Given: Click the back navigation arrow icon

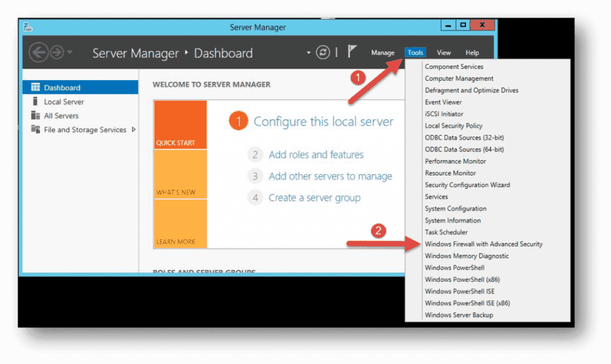Looking at the screenshot, I should (x=38, y=53).
